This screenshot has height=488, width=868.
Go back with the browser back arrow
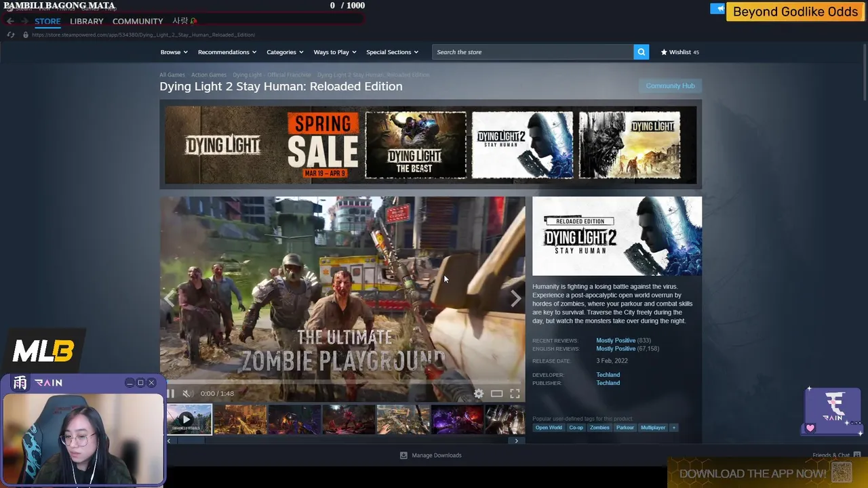click(x=10, y=21)
